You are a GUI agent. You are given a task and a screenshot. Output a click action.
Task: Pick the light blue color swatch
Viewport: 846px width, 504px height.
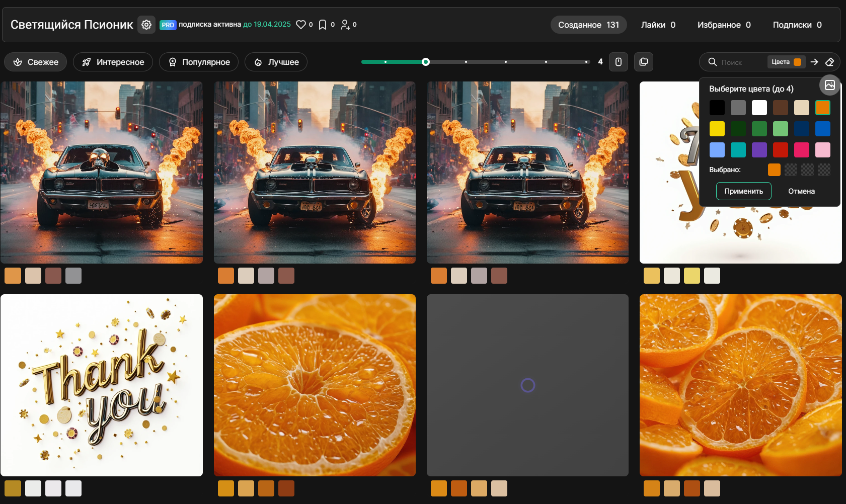717,150
